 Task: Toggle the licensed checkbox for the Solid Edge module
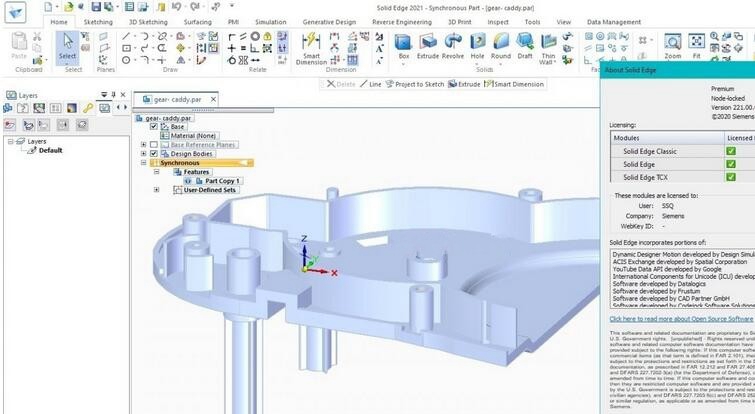731,164
